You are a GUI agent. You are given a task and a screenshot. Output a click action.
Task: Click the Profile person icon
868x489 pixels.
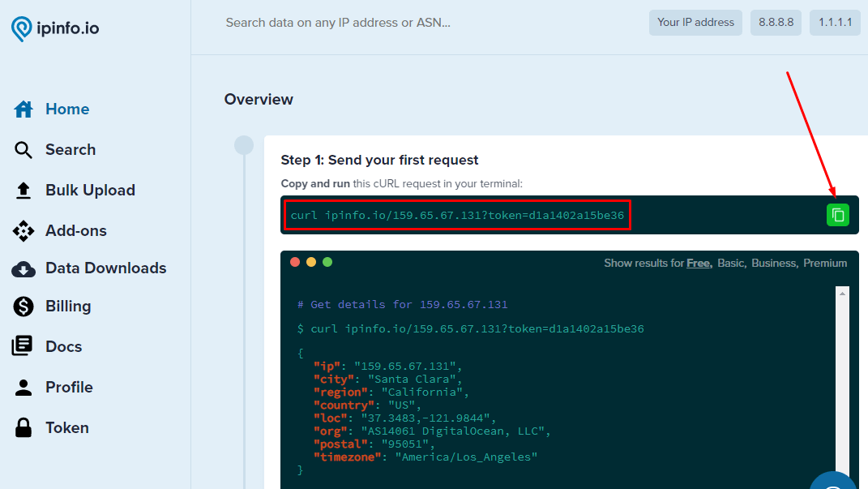pos(24,387)
